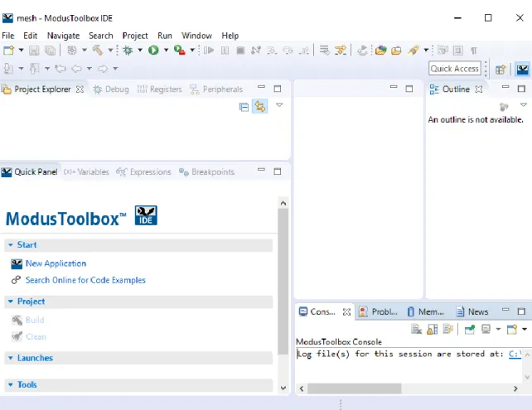Collapse the Launches section in Quick Panel
The width and height of the screenshot is (532, 410).
click(11, 358)
